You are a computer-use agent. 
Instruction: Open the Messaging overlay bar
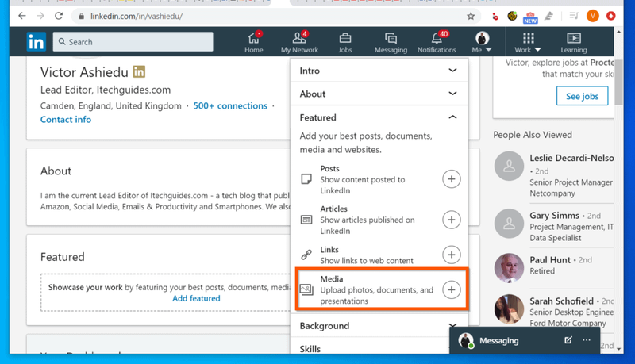point(524,340)
